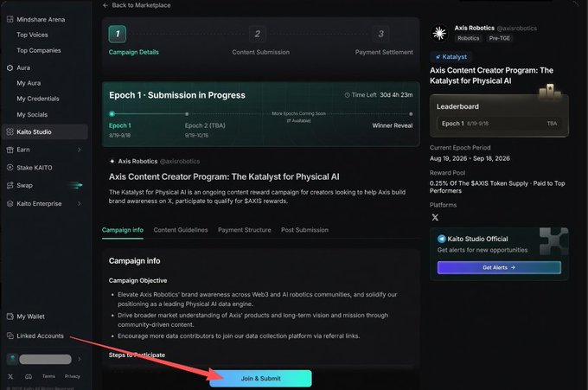Switch to the Payment Structure tab
Screen dimensions: 588x390
point(244,230)
